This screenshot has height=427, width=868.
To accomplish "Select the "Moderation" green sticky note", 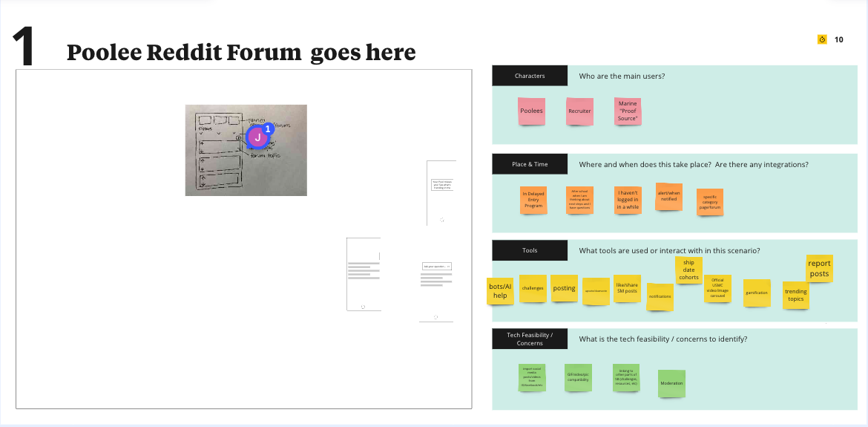I will pyautogui.click(x=671, y=383).
